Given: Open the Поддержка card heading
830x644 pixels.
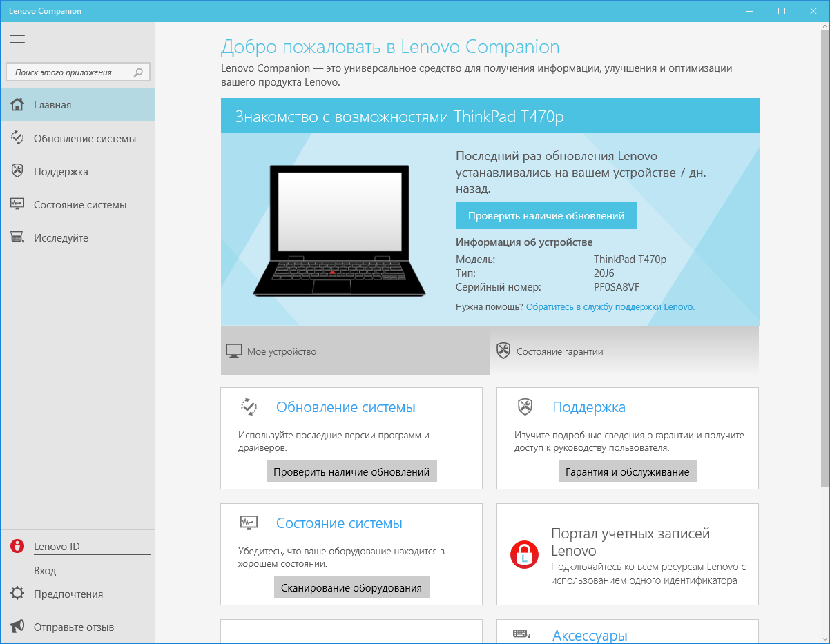Looking at the screenshot, I should coord(589,407).
